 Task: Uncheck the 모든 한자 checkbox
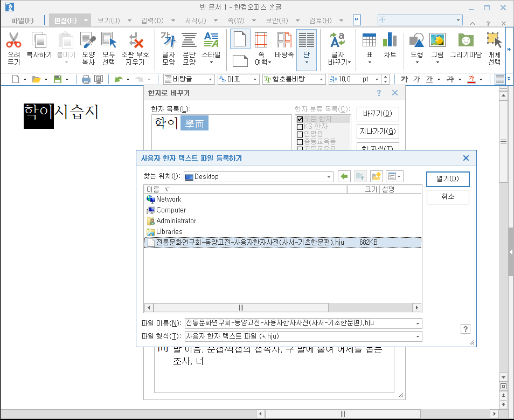(x=298, y=119)
